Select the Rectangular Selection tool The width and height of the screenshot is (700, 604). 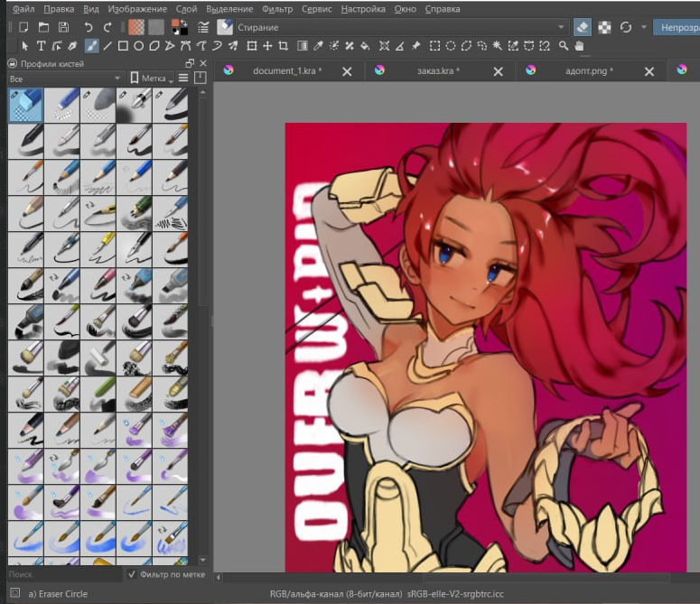pyautogui.click(x=434, y=46)
